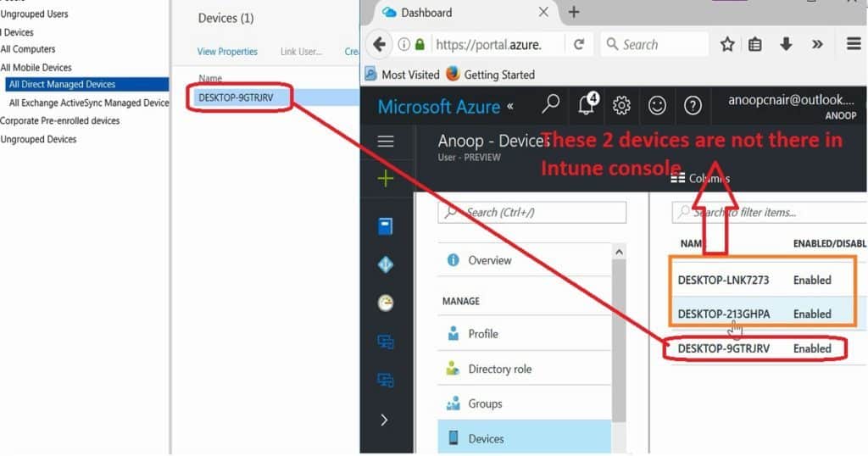Show more Firefox toolbar items chevron
This screenshot has height=456, width=868.
[817, 44]
